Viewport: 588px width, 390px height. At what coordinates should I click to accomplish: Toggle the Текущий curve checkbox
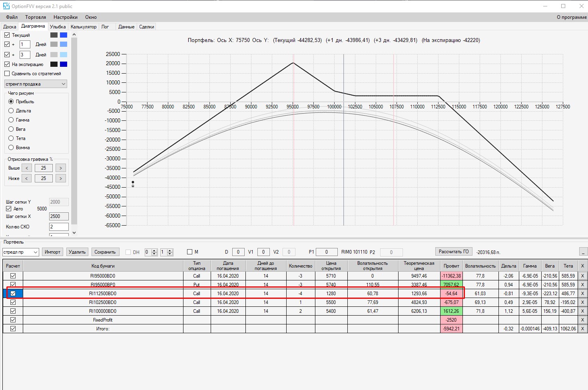7,35
